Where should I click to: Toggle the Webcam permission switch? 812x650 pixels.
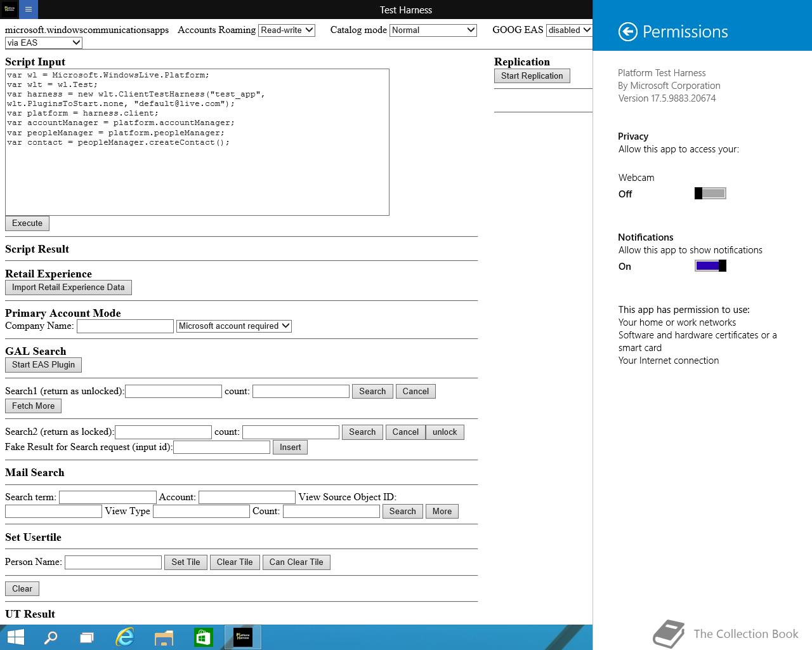(710, 194)
